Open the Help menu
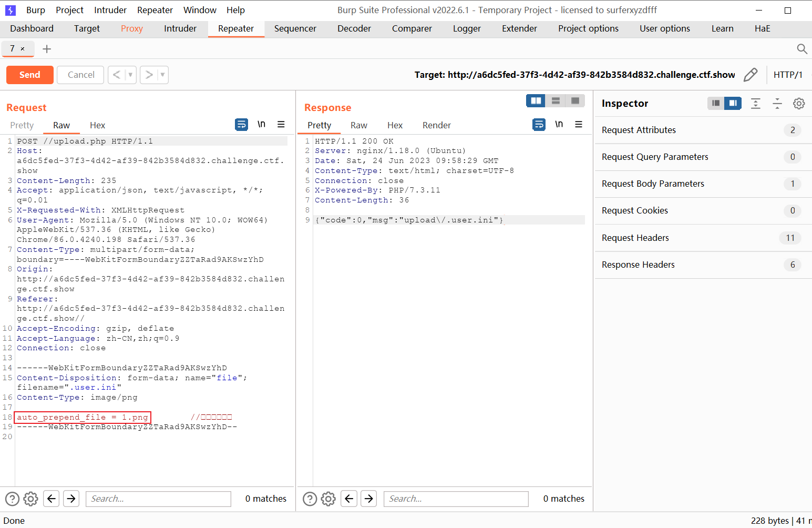The width and height of the screenshot is (812, 528). 235,10
